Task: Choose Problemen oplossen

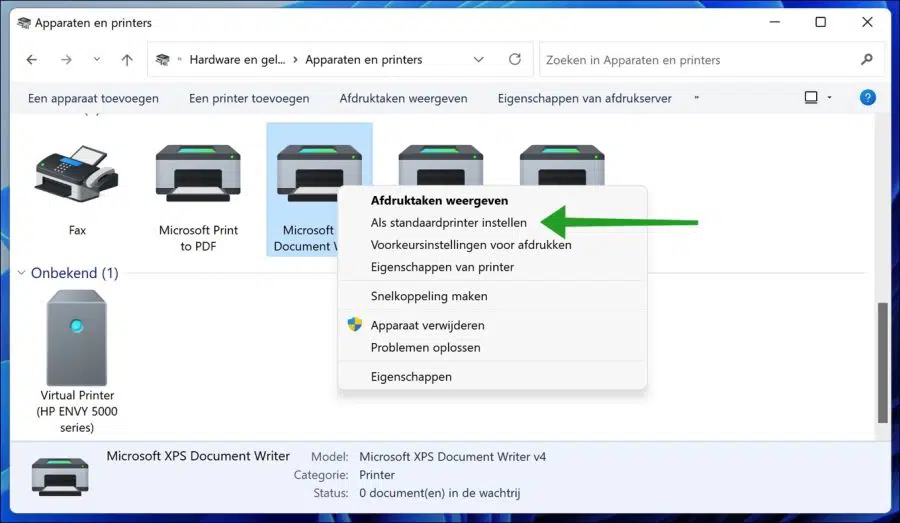Action: [x=492, y=347]
